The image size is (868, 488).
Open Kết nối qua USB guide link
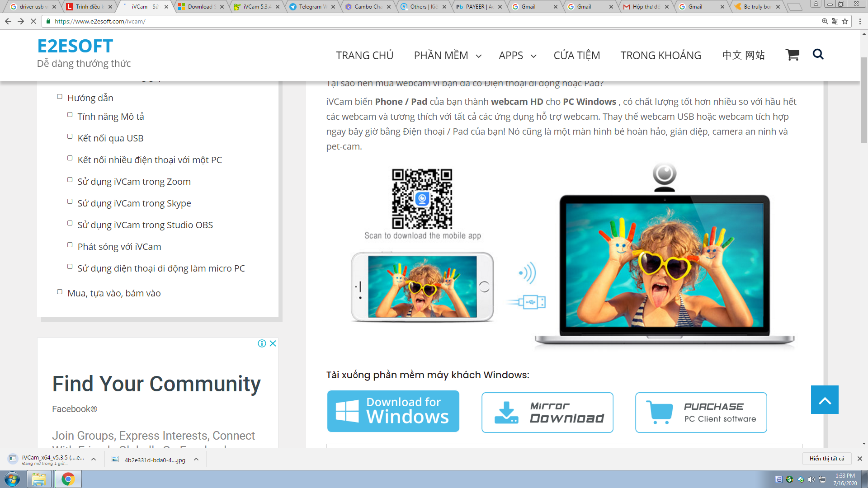click(110, 138)
